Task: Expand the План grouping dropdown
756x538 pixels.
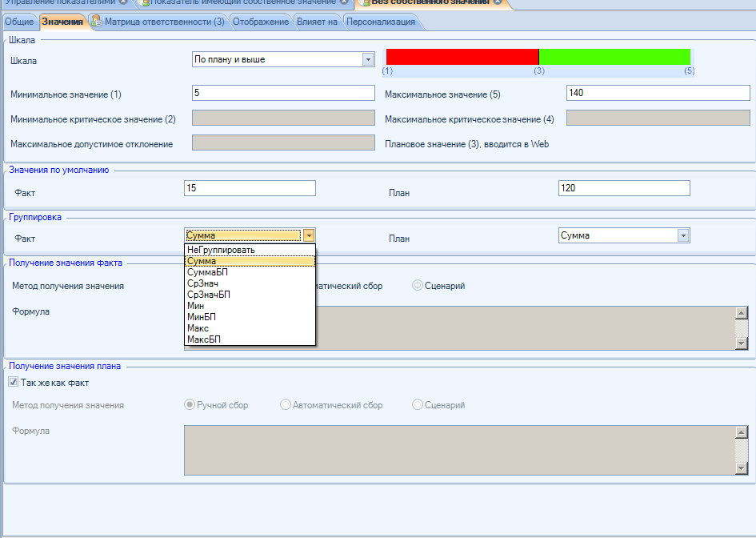Action: coord(682,235)
